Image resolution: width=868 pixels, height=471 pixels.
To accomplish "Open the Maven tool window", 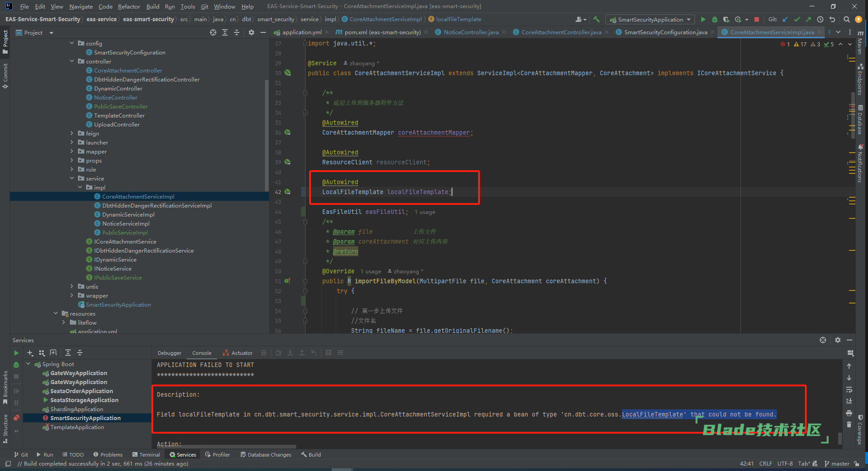I will pyautogui.click(x=860, y=42).
